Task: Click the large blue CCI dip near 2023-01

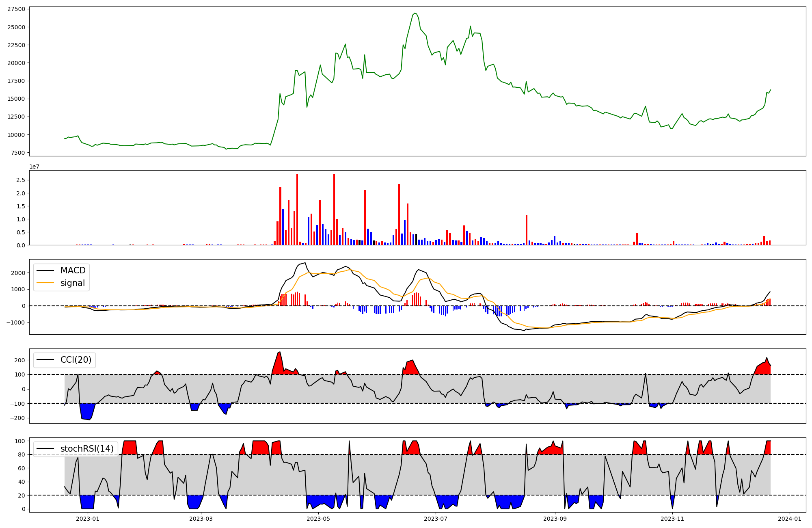Action: click(86, 411)
